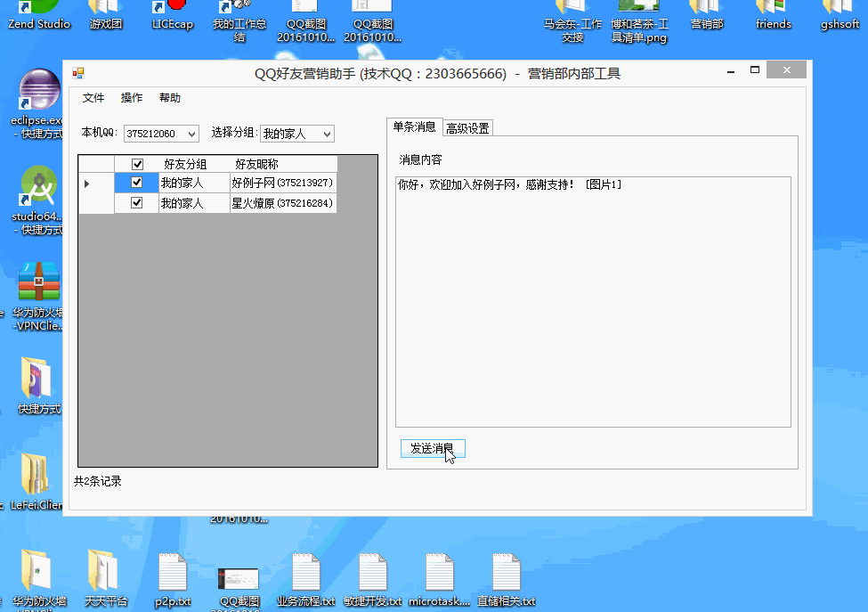Switch to the 高级设置 tab
Image resolution: width=868 pixels, height=612 pixels.
click(467, 128)
